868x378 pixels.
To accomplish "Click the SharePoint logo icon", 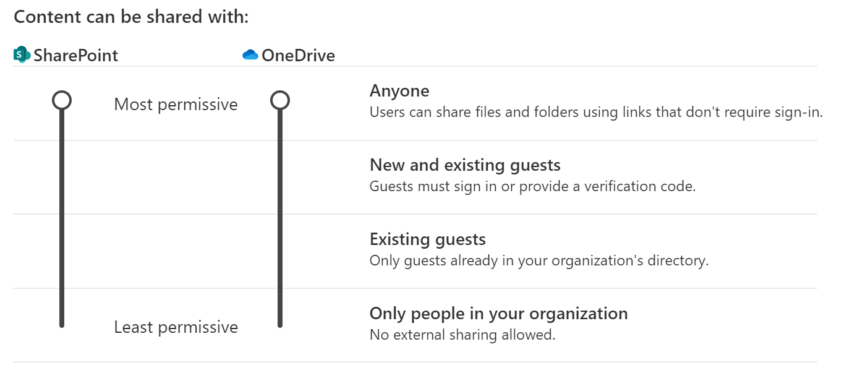I will [22, 55].
